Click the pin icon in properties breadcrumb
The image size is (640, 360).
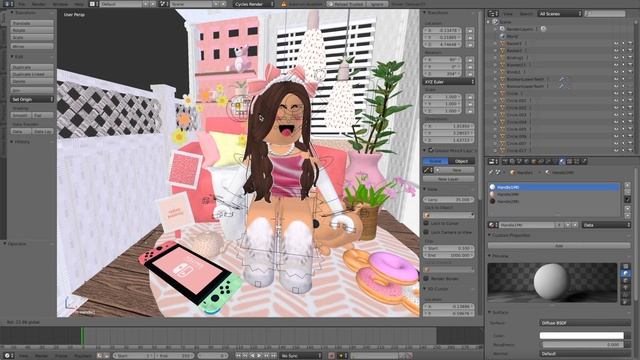(x=491, y=173)
